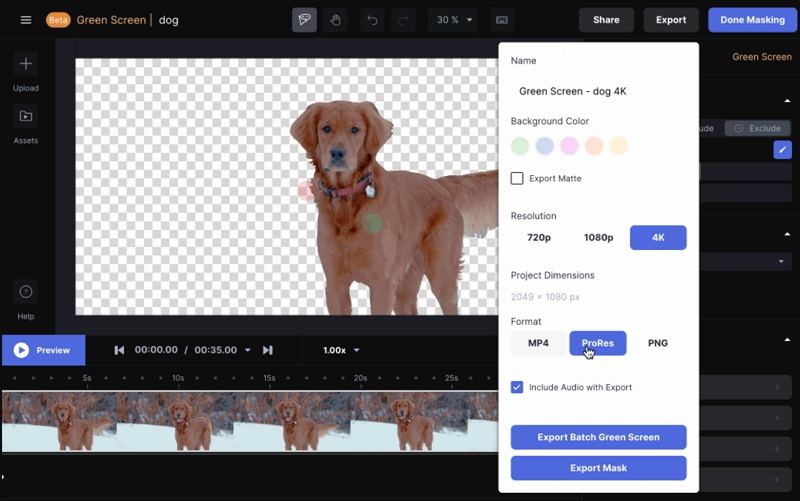Image resolution: width=800 pixels, height=501 pixels.
Task: Collapse the third right panel section
Action: 787,339
